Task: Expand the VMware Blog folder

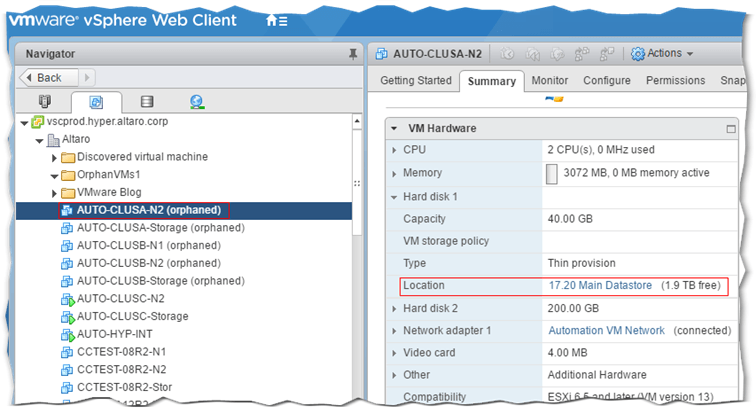Action: tap(54, 193)
